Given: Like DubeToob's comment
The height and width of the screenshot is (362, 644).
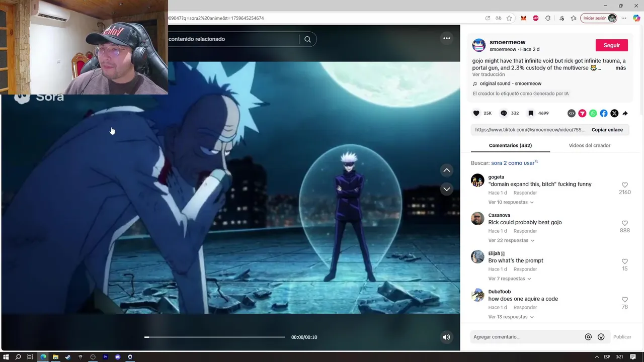Looking at the screenshot, I should click(625, 300).
